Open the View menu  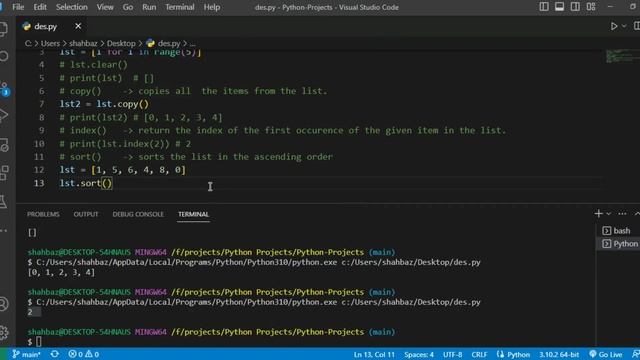[x=105, y=7]
